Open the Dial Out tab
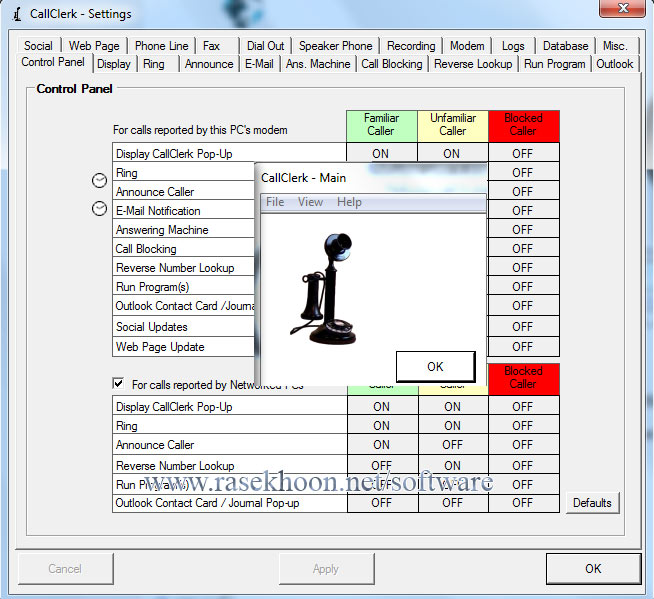The width and height of the screenshot is (654, 599). point(265,45)
